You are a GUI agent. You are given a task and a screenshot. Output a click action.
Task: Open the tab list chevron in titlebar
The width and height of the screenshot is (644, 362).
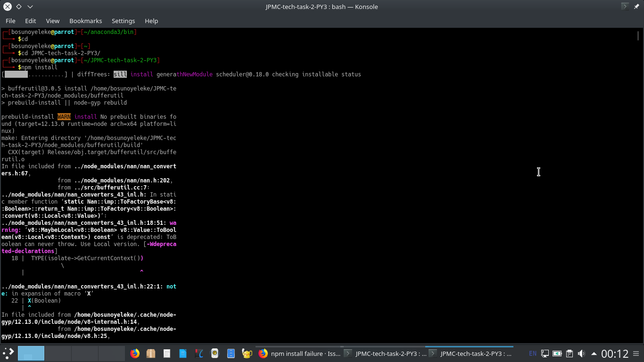point(29,7)
